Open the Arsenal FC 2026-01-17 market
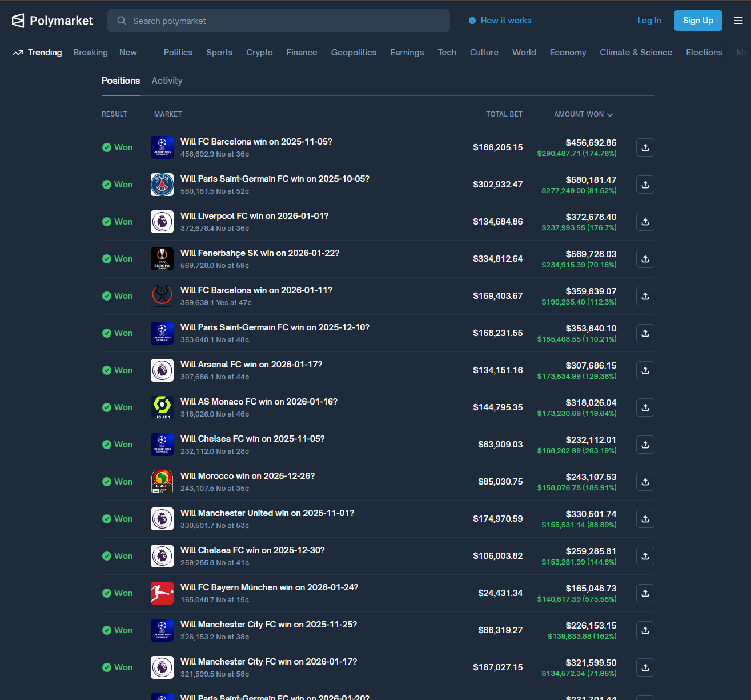The image size is (751, 700). 251,365
